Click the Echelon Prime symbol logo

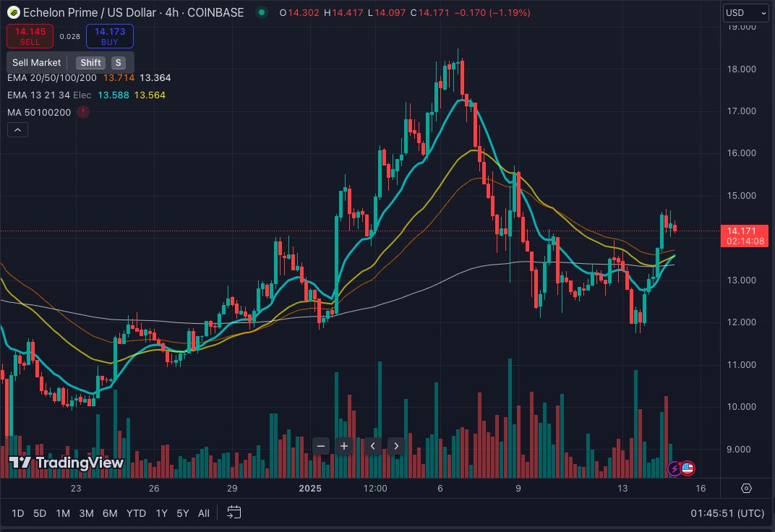(13, 12)
